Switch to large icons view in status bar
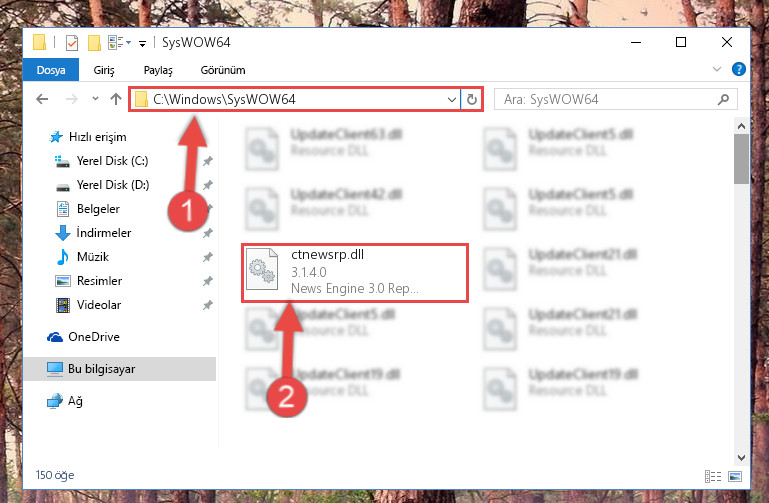769x503 pixels. coord(735,476)
